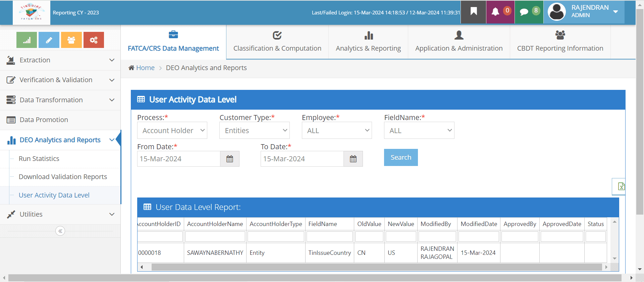
Task: Sort by Status column header
Action: (596, 224)
